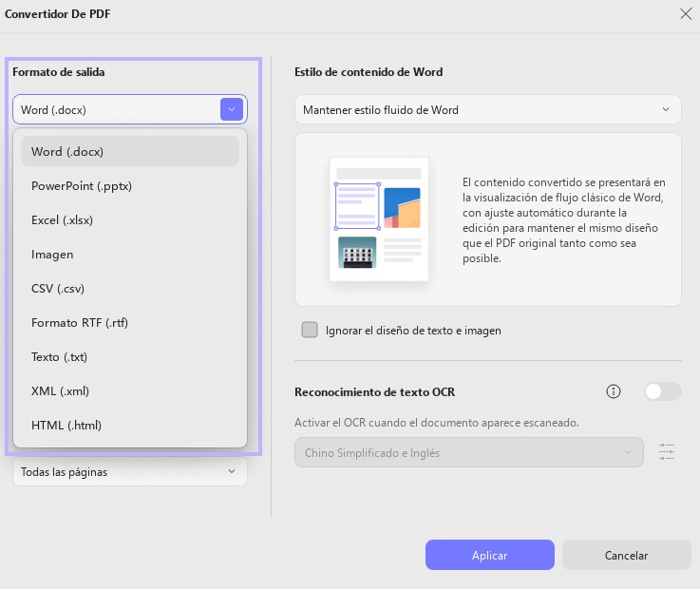The height and width of the screenshot is (589, 700).
Task: Select Formato RTF (.rtf) option
Action: (x=130, y=322)
